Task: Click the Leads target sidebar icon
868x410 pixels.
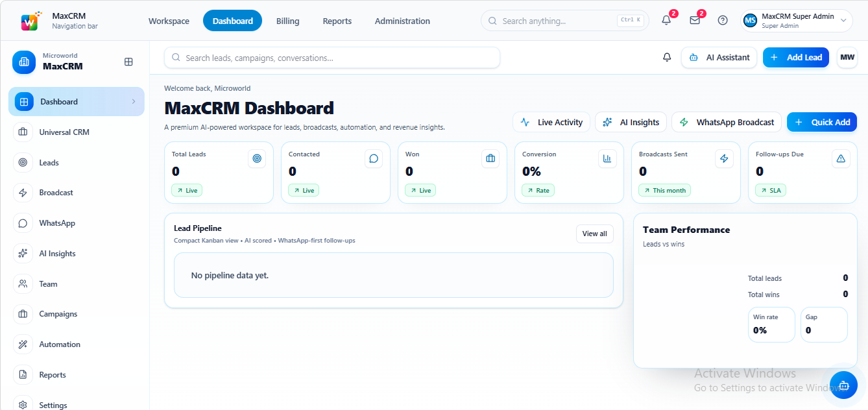Action: pos(23,162)
